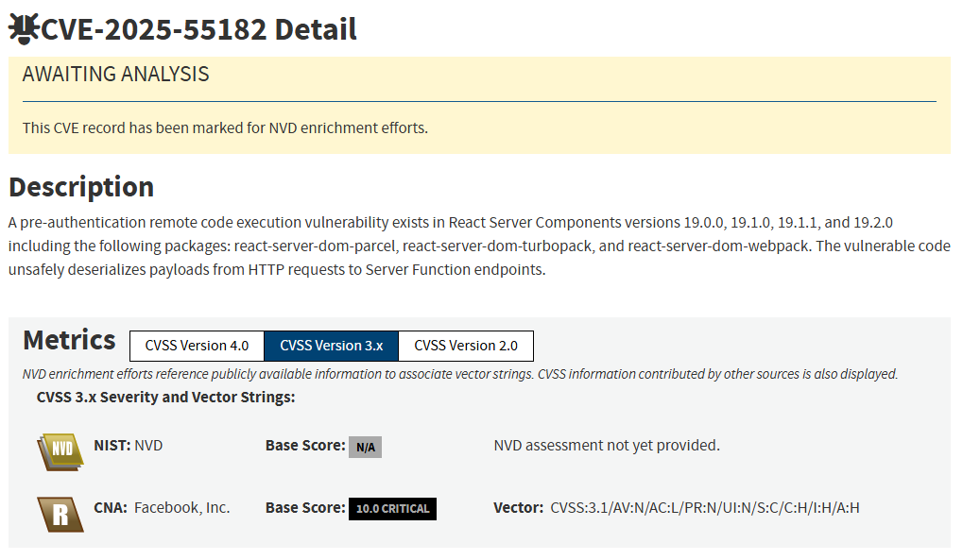
Task: Click the CVSS:3.1 vector string
Action: 704,508
